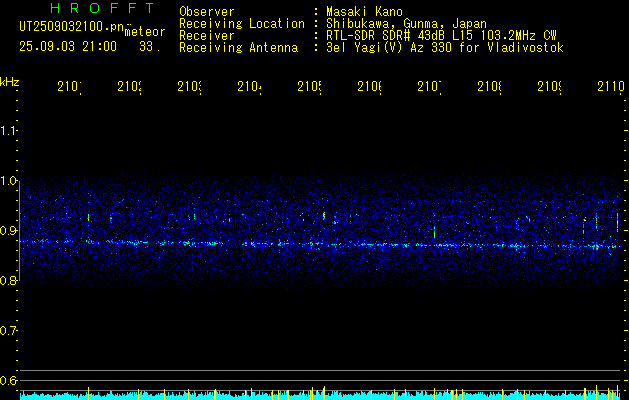This screenshot has width=629, height=400.
Task: Click the yellow word meteor
Action: [145, 32]
